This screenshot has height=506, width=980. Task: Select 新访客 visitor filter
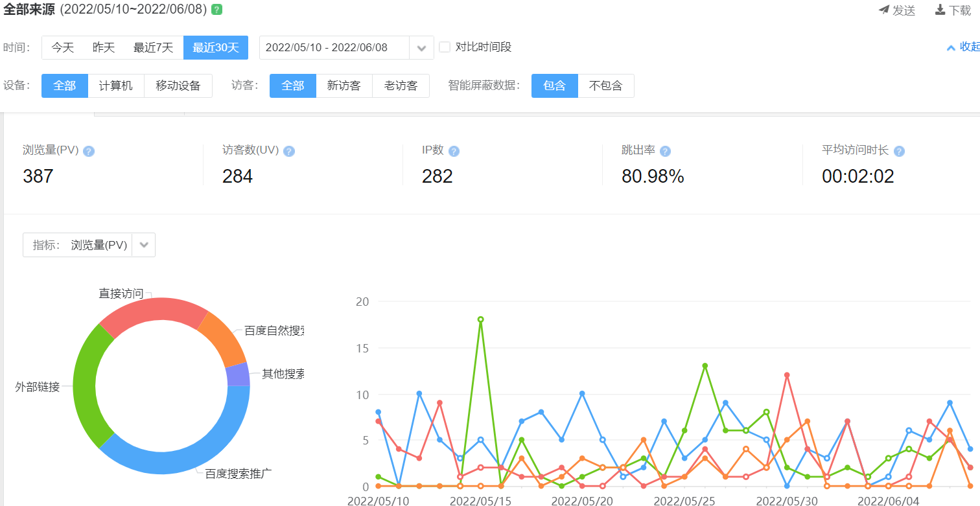tap(344, 86)
